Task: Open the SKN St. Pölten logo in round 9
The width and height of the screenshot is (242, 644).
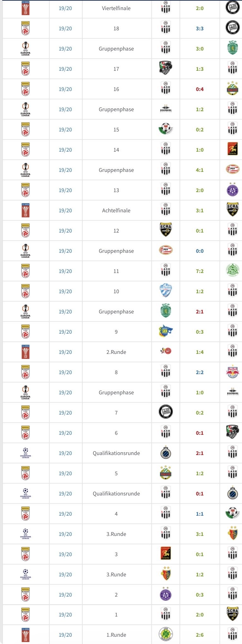Action: (166, 332)
